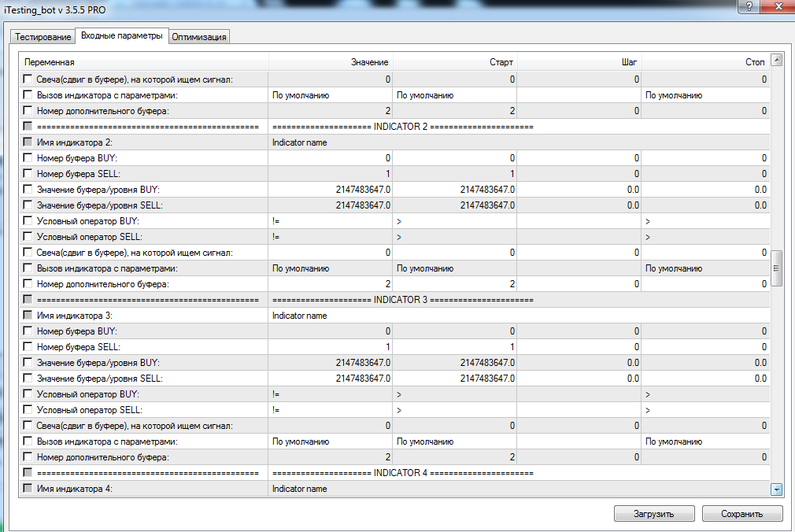Click the scroll up arrow of parameter list
The image size is (795, 532).
coord(777,61)
